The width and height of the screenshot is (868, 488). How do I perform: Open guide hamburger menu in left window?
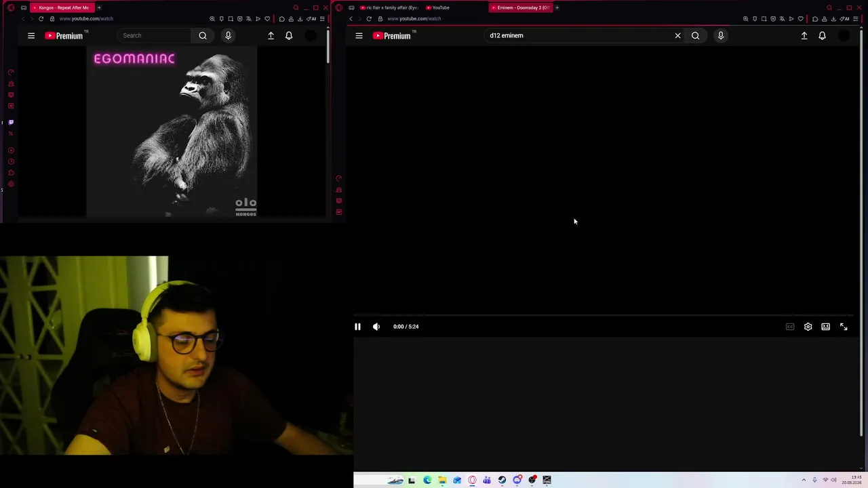31,35
